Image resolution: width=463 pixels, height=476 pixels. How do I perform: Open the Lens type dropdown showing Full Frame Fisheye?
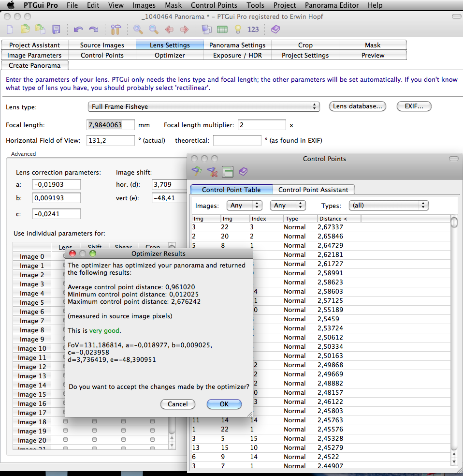204,106
